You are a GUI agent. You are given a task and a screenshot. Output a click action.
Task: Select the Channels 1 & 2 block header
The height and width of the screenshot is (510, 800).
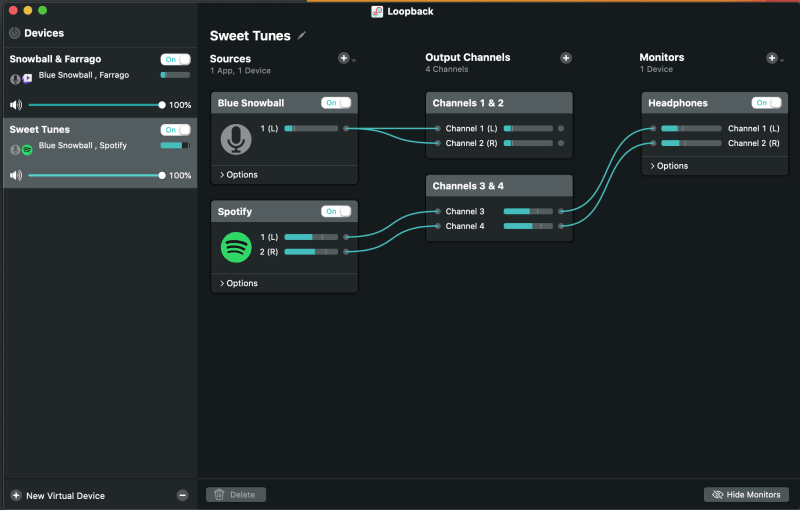coord(499,103)
